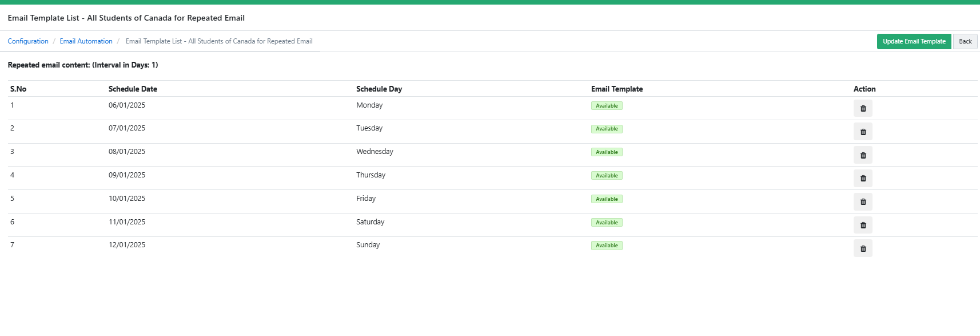980x336 pixels.
Task: Click the Schedule Date column header
Action: pos(133,89)
